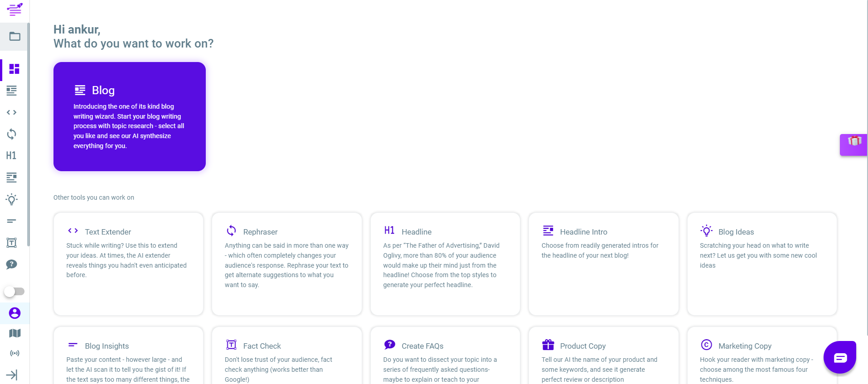Click the broadcast signal icon in sidebar
The width and height of the screenshot is (868, 384).
pos(15,353)
